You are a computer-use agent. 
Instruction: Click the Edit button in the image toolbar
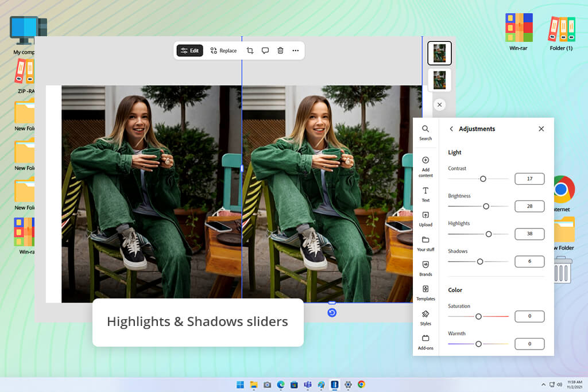(x=189, y=51)
